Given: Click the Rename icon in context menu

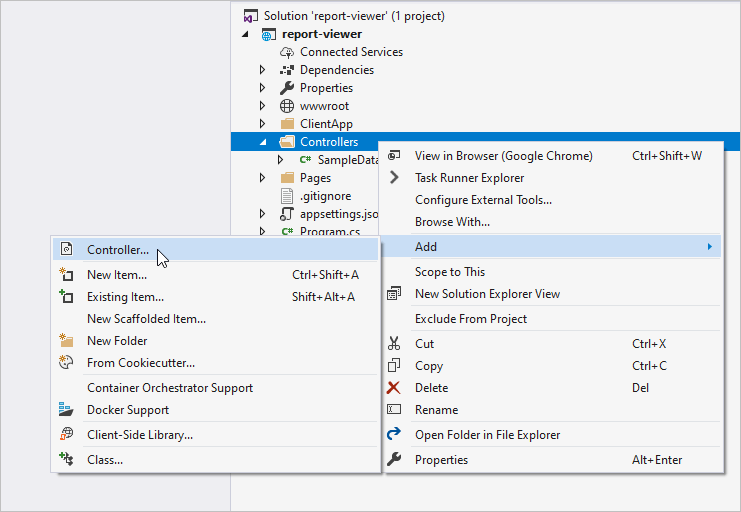Looking at the screenshot, I should (x=394, y=410).
